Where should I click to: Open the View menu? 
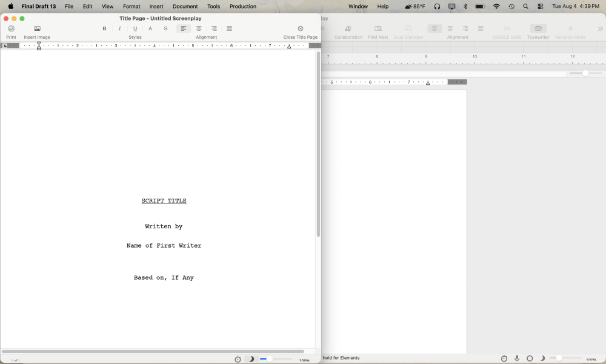[x=107, y=6]
